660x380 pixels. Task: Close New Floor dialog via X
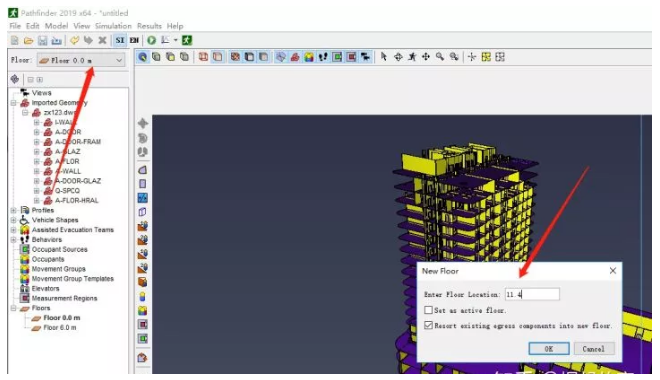click(x=613, y=271)
